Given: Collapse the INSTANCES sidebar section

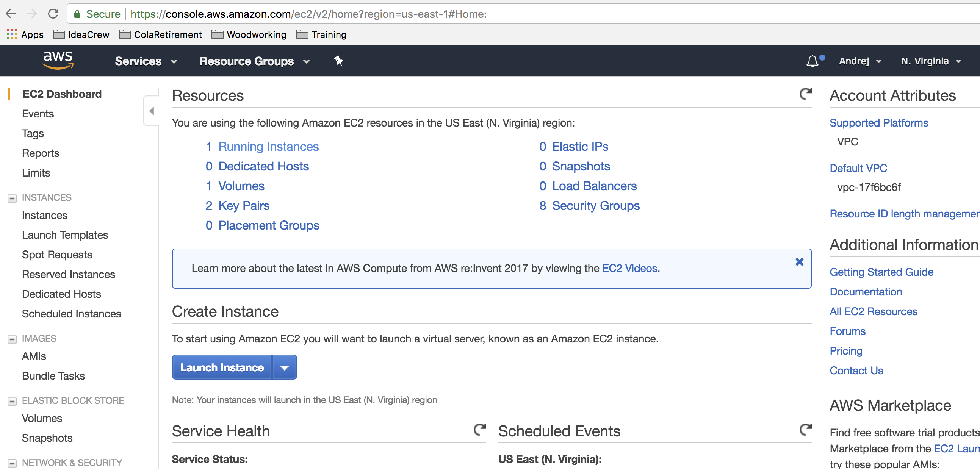Looking at the screenshot, I should pyautogui.click(x=12, y=198).
